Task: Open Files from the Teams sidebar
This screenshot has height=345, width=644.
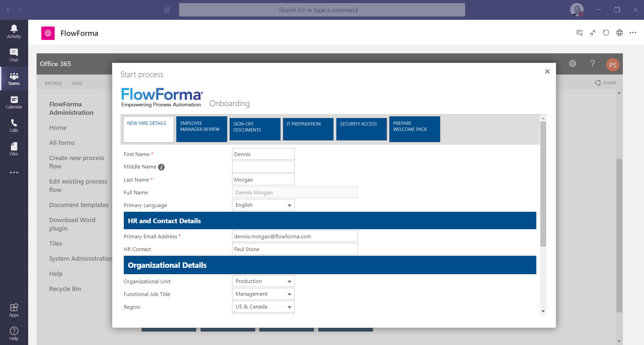Action: click(14, 149)
